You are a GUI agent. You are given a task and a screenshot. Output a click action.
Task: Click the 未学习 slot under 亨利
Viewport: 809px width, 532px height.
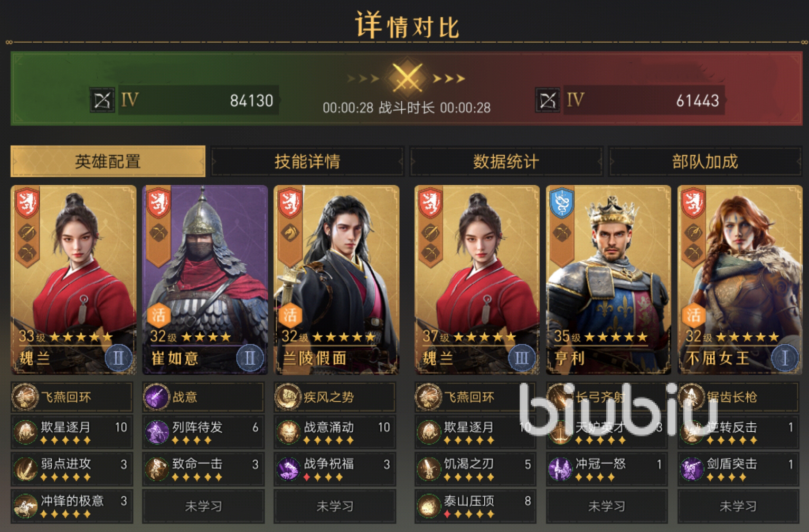607,506
